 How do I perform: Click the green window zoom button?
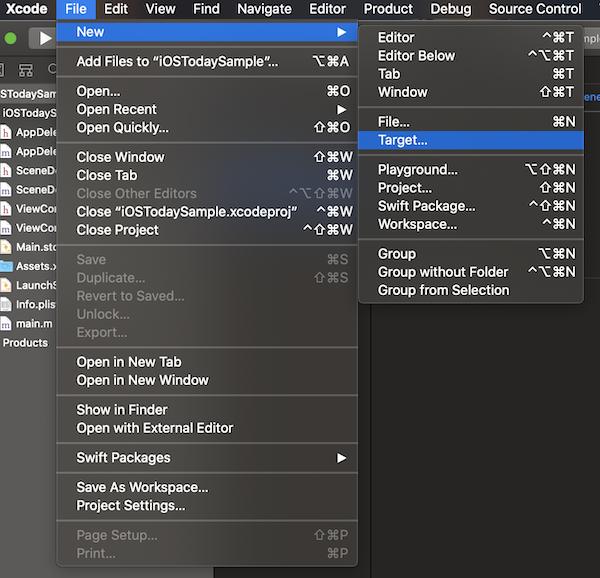pos(10,38)
